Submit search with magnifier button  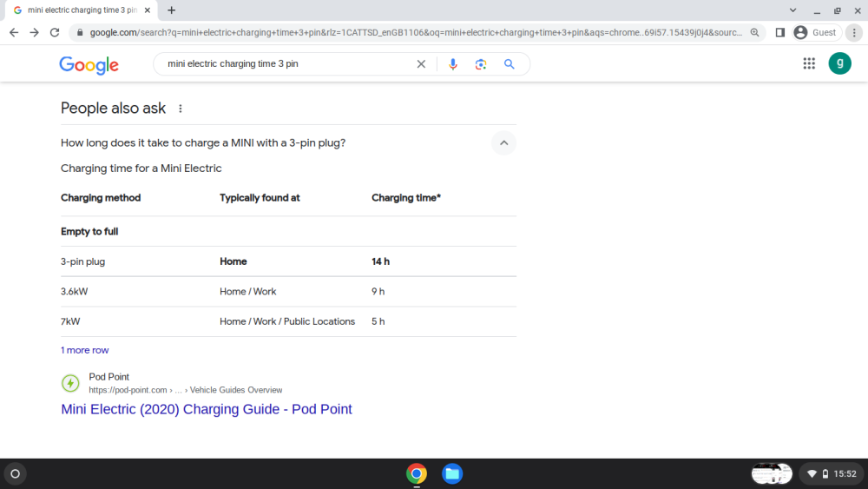(510, 64)
